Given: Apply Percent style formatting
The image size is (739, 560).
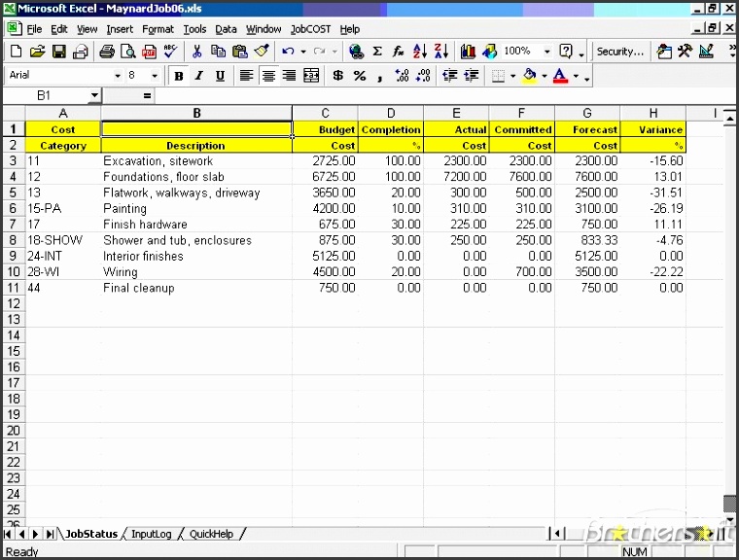Looking at the screenshot, I should [x=360, y=76].
